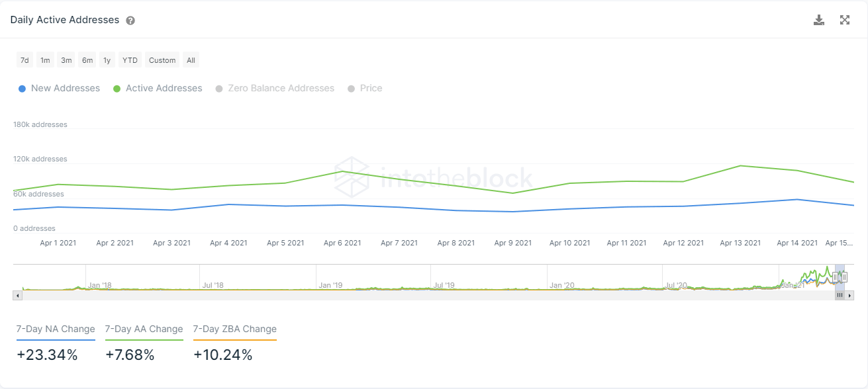Enable the Price series

point(365,88)
